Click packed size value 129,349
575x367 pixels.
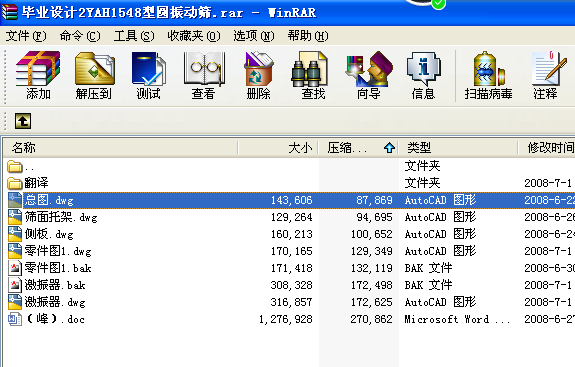[x=371, y=251]
